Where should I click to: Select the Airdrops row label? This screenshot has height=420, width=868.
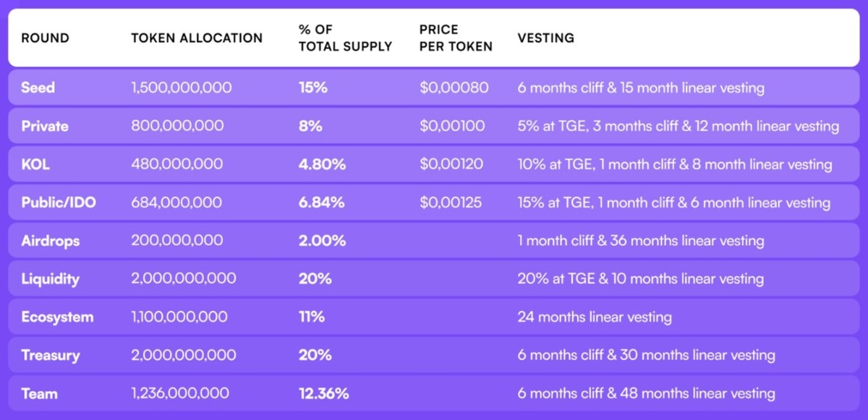point(49,241)
